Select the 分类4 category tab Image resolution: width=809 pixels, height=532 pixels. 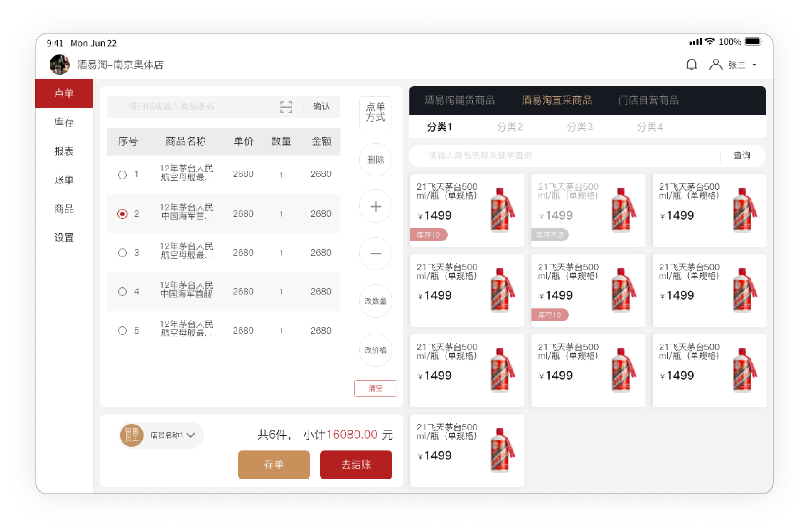(x=650, y=127)
